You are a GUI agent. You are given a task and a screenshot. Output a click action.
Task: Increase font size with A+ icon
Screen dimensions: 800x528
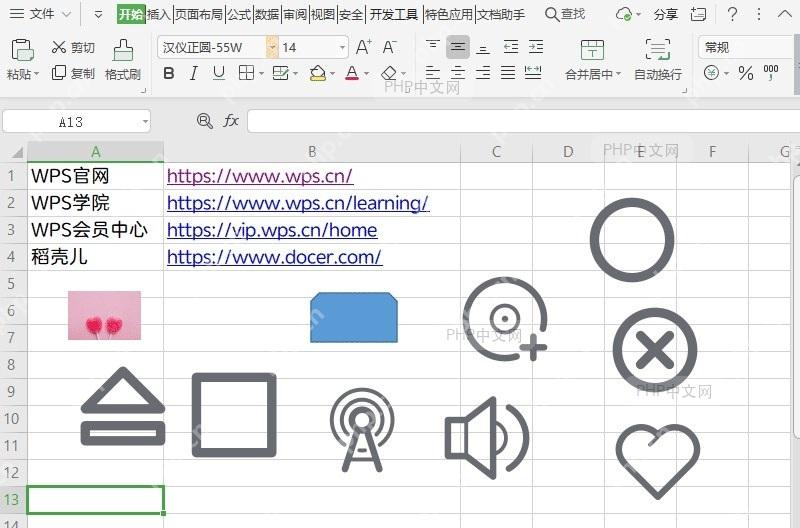click(363, 47)
